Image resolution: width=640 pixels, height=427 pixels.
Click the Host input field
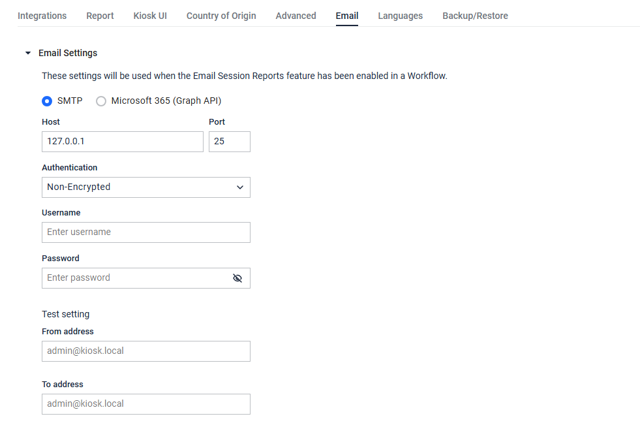click(122, 142)
